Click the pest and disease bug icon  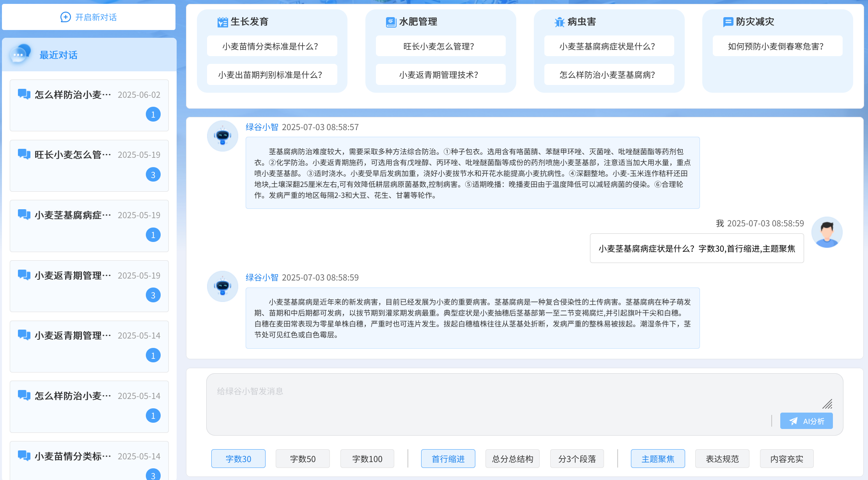point(560,22)
